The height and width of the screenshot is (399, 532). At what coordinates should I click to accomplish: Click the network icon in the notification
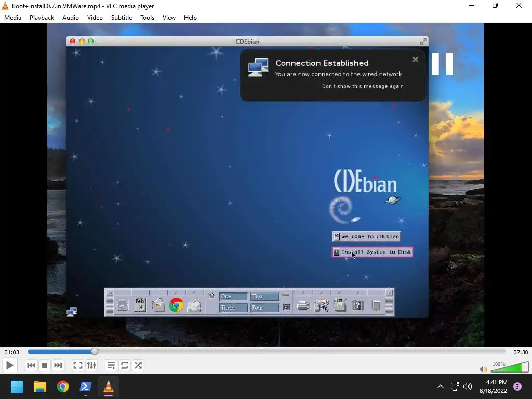[x=258, y=67]
